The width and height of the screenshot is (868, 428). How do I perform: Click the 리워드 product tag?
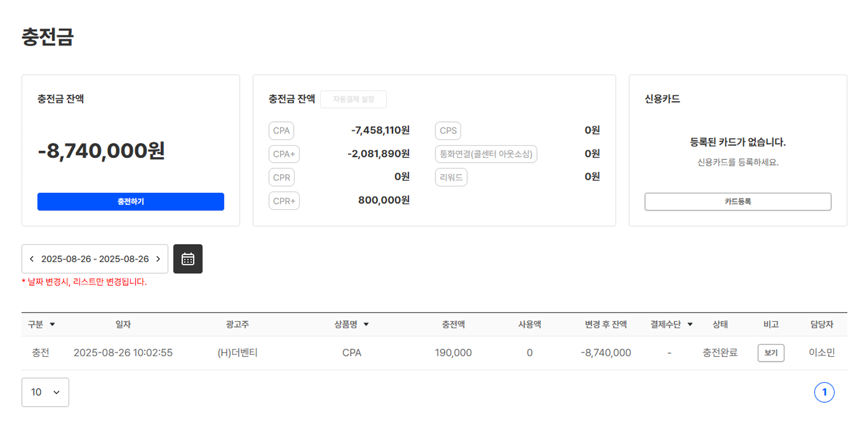[x=451, y=177]
